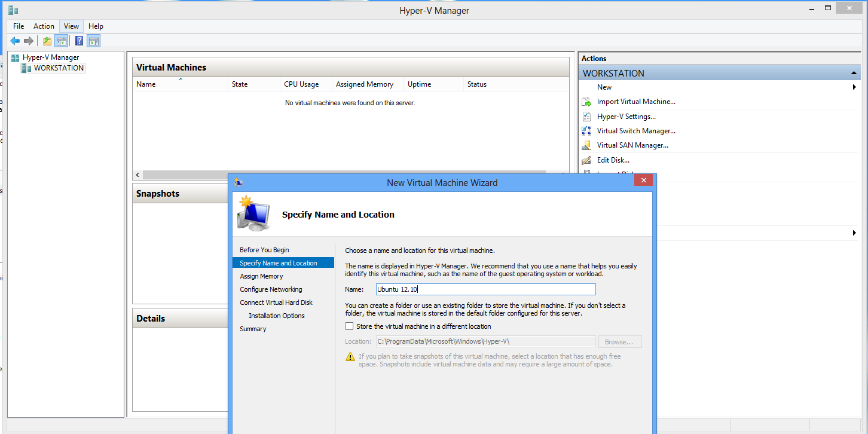Open the Action menu
This screenshot has height=434, width=868.
coord(44,26)
